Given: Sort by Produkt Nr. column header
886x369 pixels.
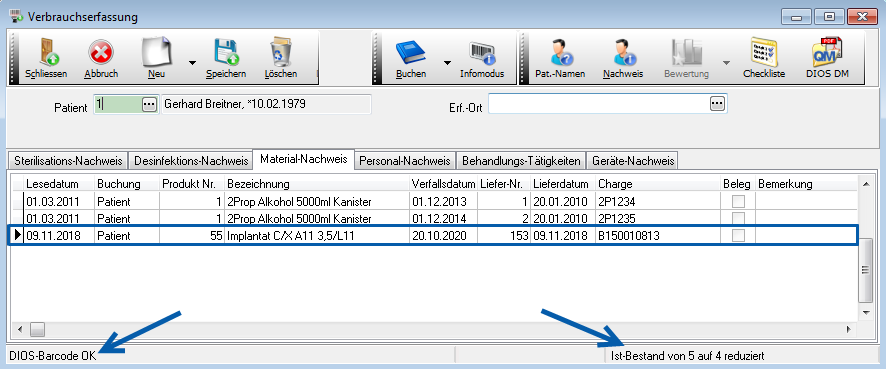Looking at the screenshot, I should click(192, 184).
